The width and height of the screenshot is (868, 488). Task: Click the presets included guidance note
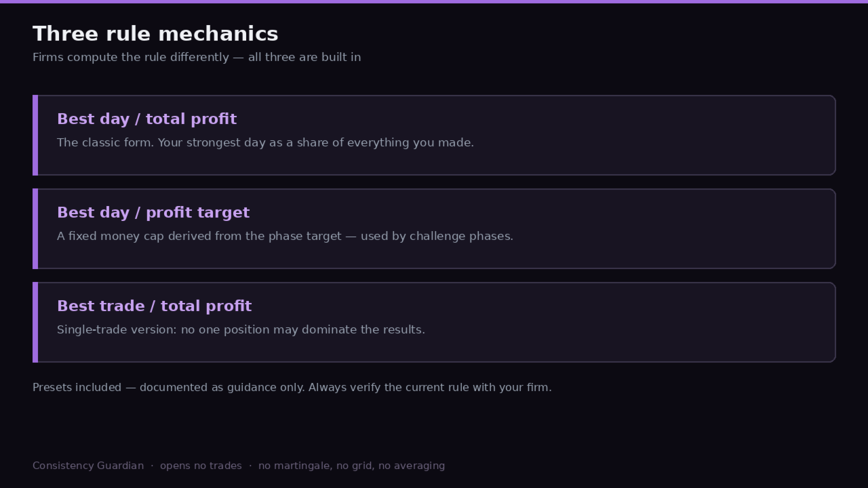click(292, 388)
